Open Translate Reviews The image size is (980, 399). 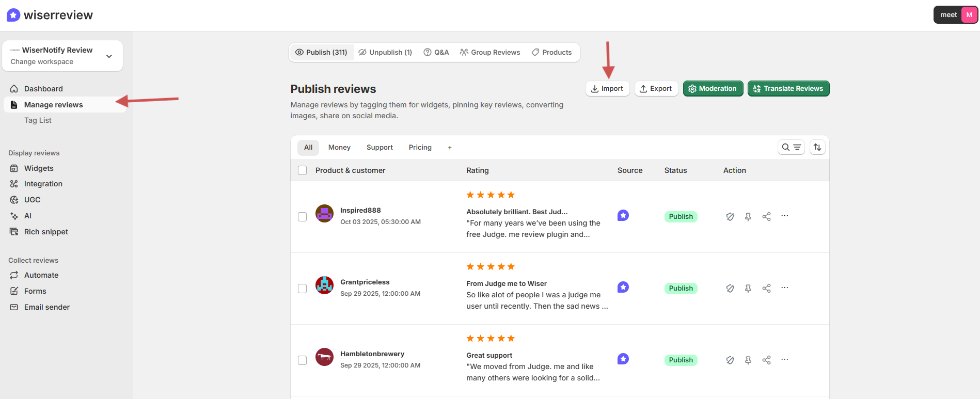(x=788, y=89)
